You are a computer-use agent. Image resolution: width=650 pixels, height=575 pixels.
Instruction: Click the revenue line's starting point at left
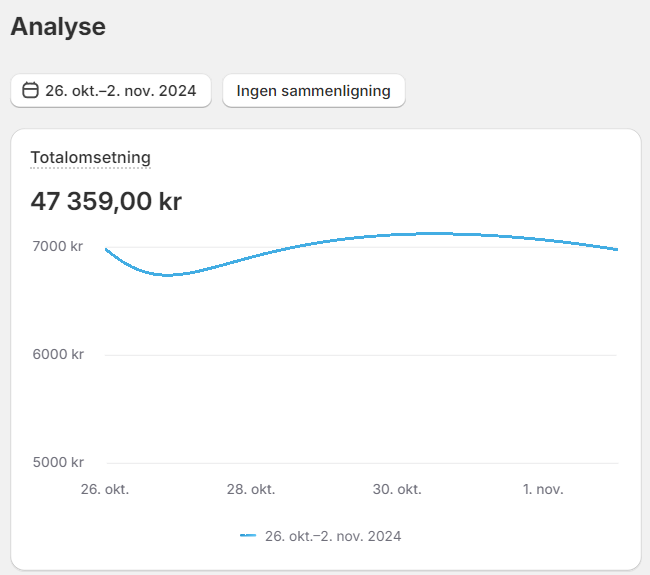106,249
